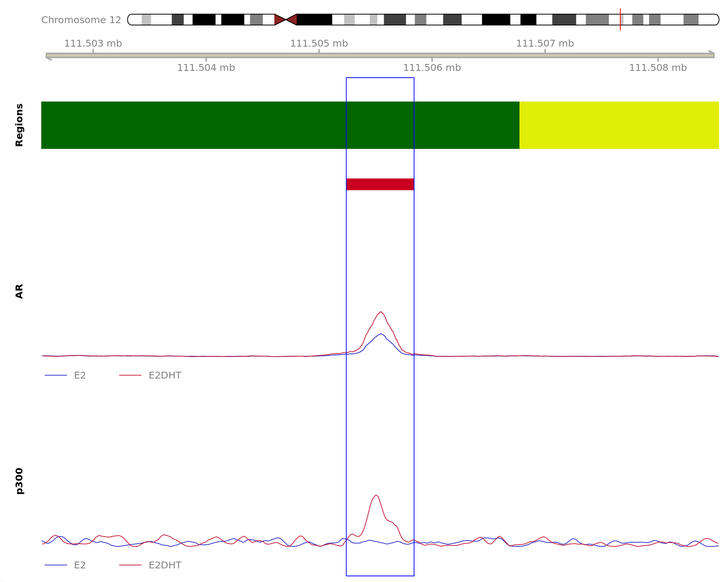This screenshot has width=728, height=582.
Task: Click the dark green region block
Action: coord(280,125)
